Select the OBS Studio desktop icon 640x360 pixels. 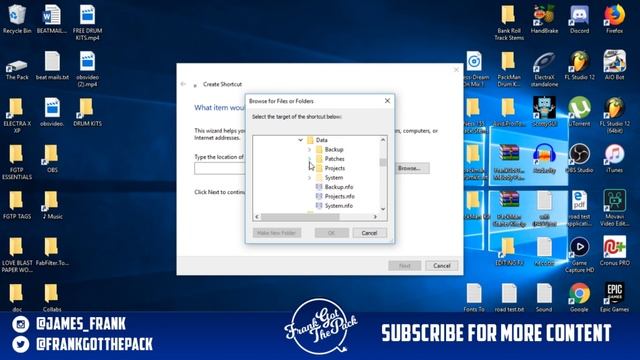coord(579,158)
